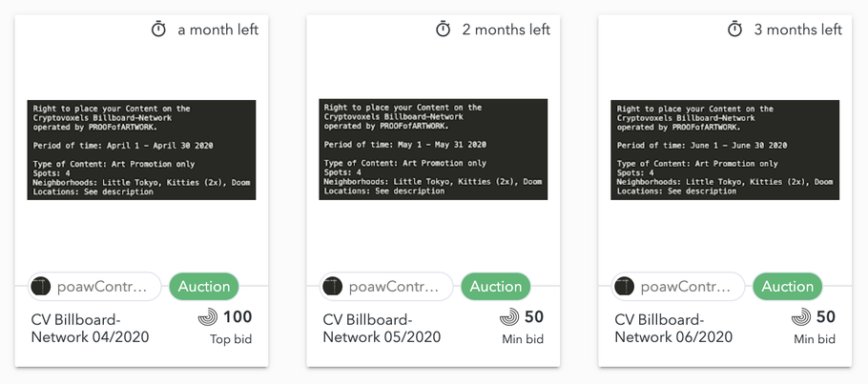
Task: Open the June 1 – June 30 billboard image
Action: (x=725, y=150)
